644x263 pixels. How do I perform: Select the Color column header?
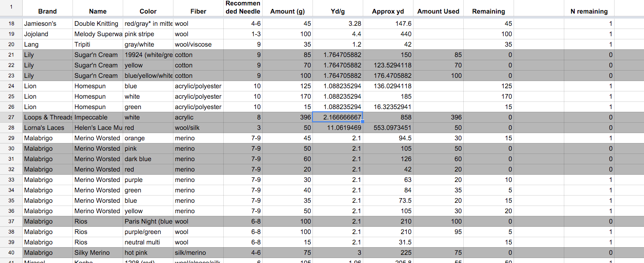click(x=148, y=11)
